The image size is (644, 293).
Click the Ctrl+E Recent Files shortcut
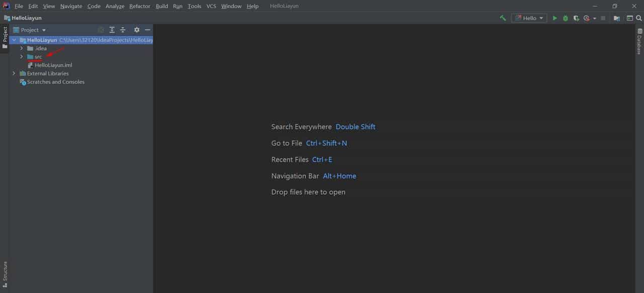pos(322,159)
